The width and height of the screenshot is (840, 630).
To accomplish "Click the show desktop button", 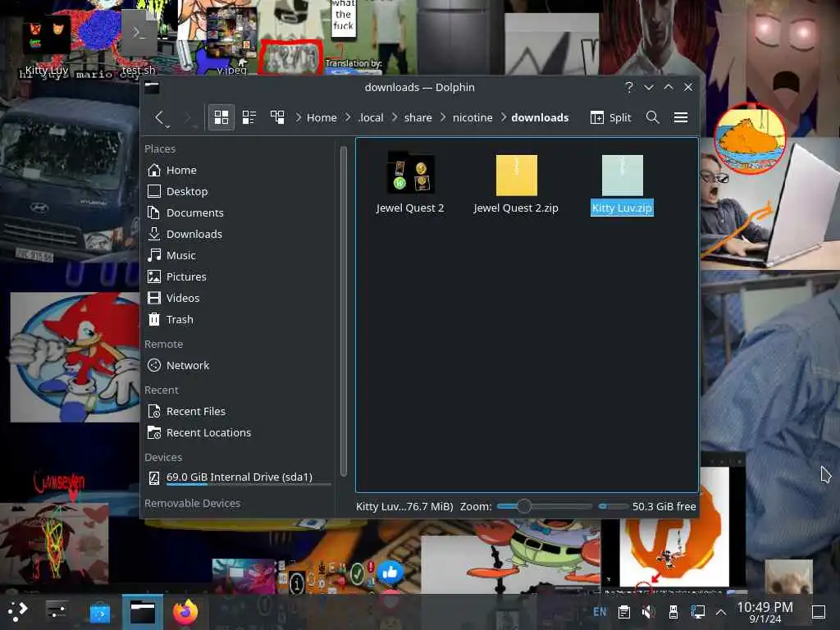I will (x=819, y=612).
